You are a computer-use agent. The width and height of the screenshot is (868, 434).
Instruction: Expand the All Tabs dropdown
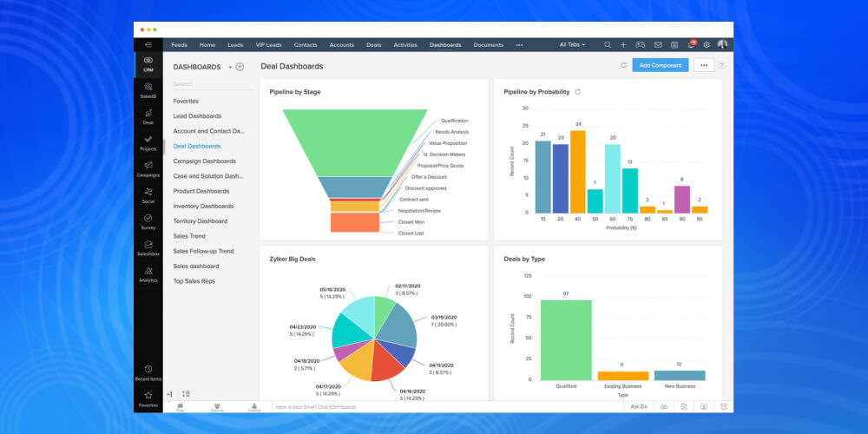(572, 44)
